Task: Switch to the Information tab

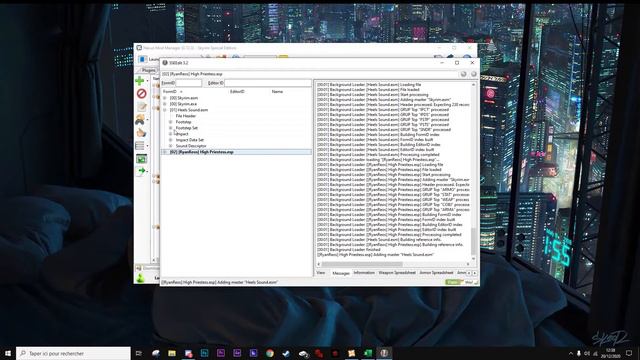Action: [364, 273]
